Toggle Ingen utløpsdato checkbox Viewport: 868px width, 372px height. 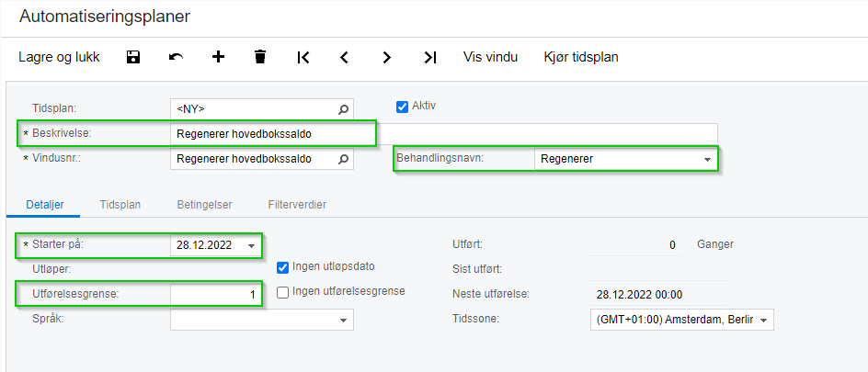[x=283, y=267]
